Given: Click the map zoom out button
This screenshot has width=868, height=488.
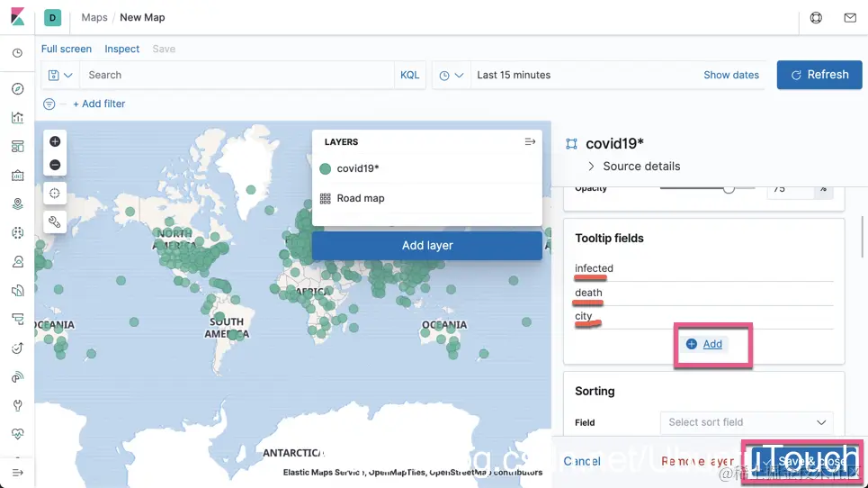Looking at the screenshot, I should [55, 165].
